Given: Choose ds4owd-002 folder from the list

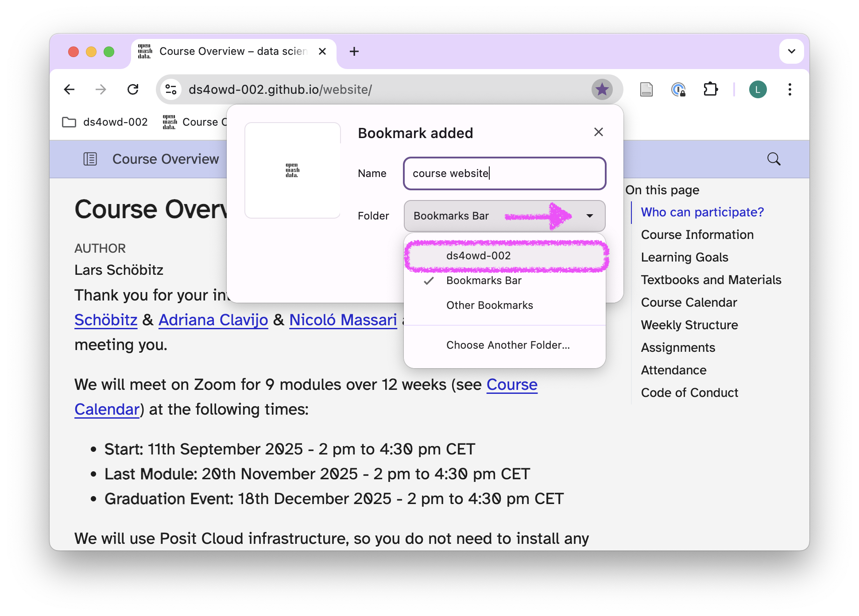Looking at the screenshot, I should point(478,256).
